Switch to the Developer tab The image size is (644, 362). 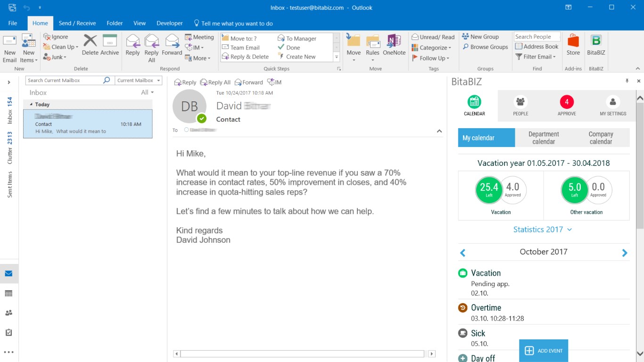(x=170, y=23)
